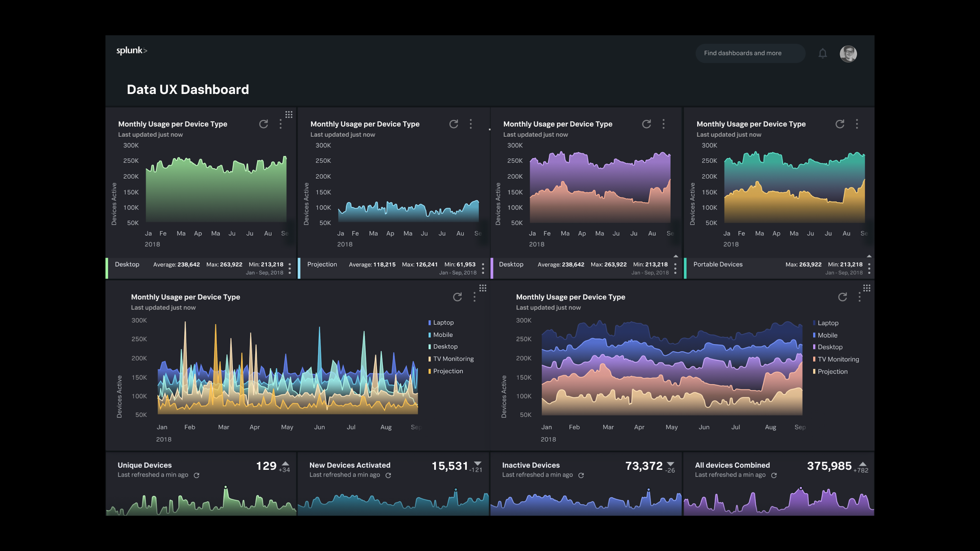Screen dimensions: 980x551
Task: Toggle the TV Monitoring series in the spike chart legend
Action: (x=453, y=359)
